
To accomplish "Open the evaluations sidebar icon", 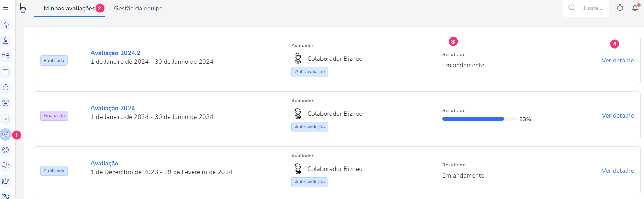I will point(6,135).
